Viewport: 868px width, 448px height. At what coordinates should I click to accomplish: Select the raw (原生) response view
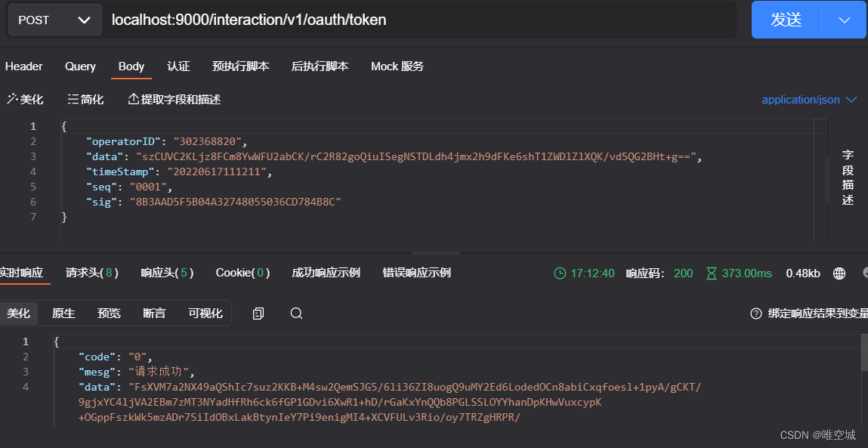(63, 314)
